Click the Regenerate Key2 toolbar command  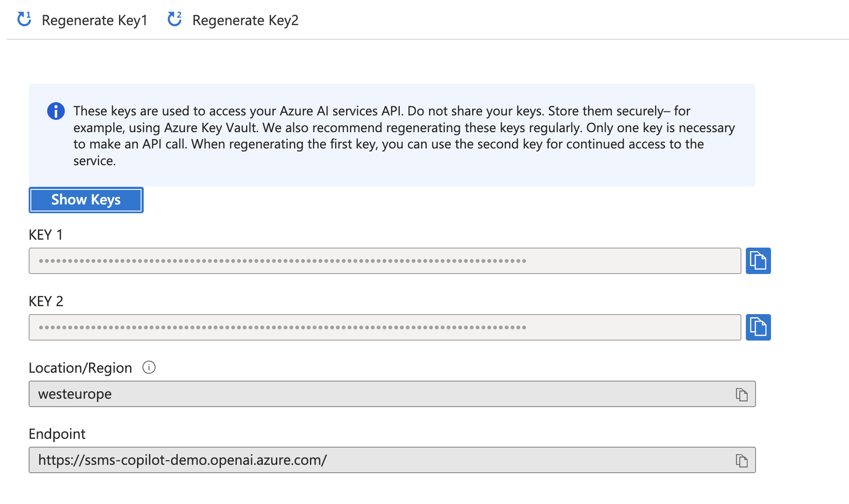(246, 20)
